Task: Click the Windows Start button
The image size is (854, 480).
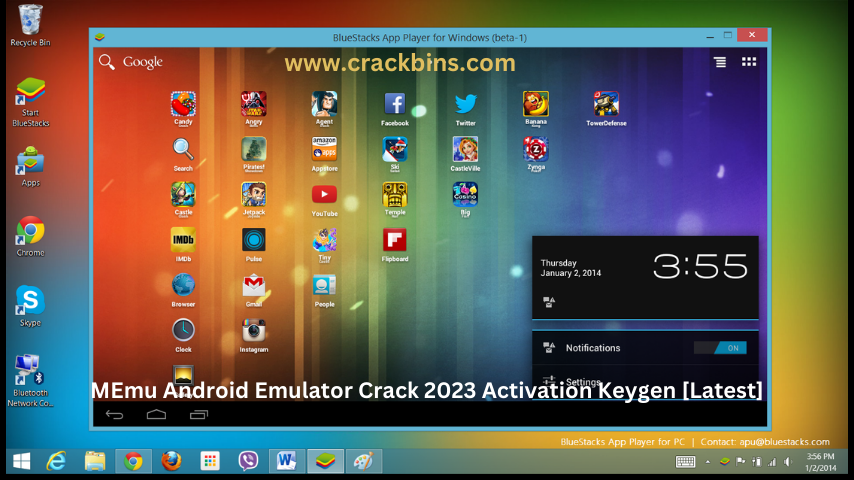Action: point(22,461)
